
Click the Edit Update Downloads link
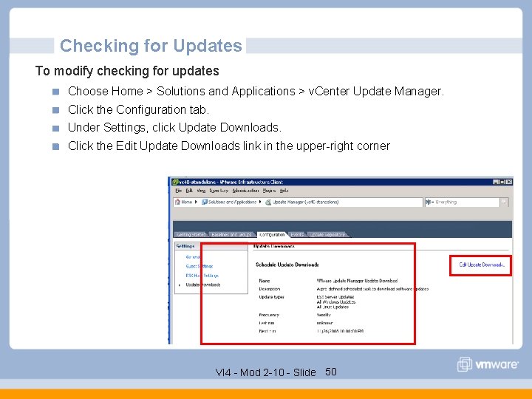point(482,265)
